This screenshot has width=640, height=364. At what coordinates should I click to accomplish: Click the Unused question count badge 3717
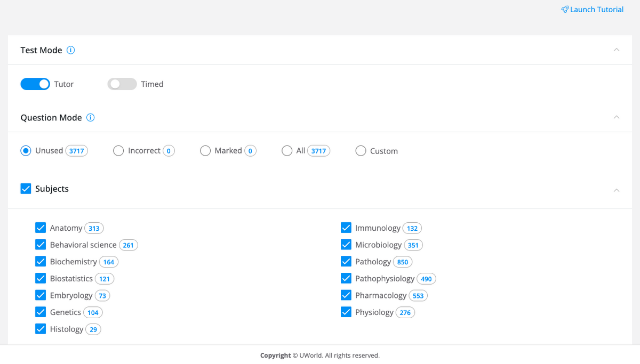77,151
